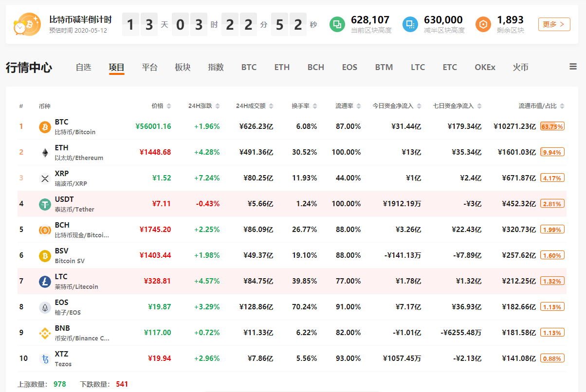586x392 pixels.
Task: Open the 泰达币/Tether coin name link
Action: point(74,210)
